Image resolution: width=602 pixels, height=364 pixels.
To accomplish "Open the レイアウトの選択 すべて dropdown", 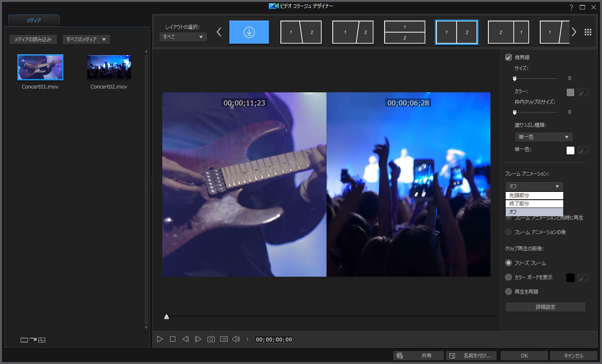I will pyautogui.click(x=183, y=37).
